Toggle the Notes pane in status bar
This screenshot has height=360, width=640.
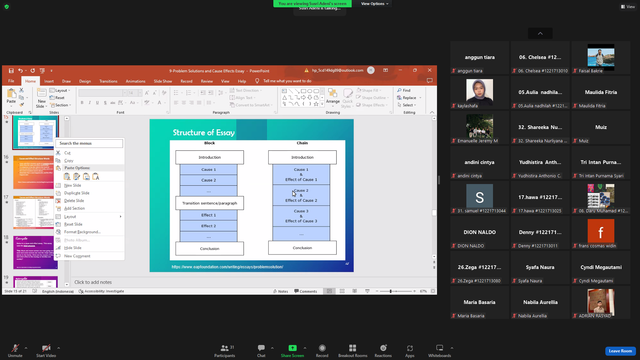click(280, 291)
